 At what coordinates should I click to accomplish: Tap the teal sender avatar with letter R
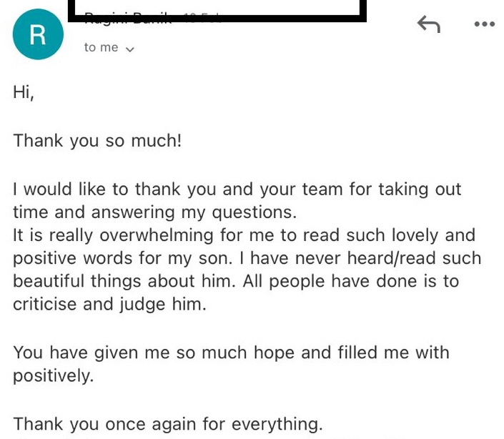coord(37,34)
